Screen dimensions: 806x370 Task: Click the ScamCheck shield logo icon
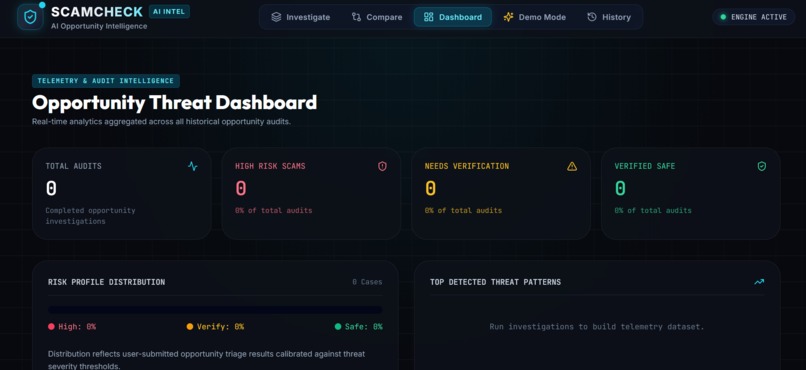click(x=30, y=17)
